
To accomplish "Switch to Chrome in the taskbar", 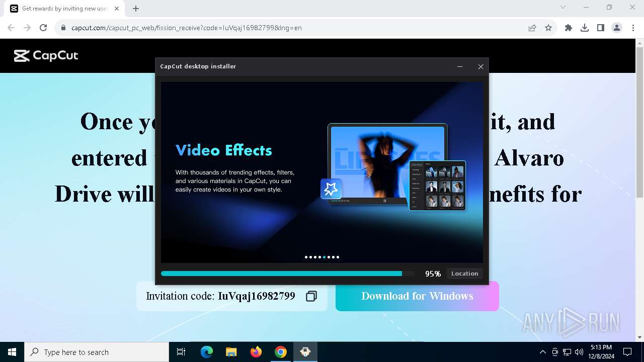I will [x=281, y=352].
